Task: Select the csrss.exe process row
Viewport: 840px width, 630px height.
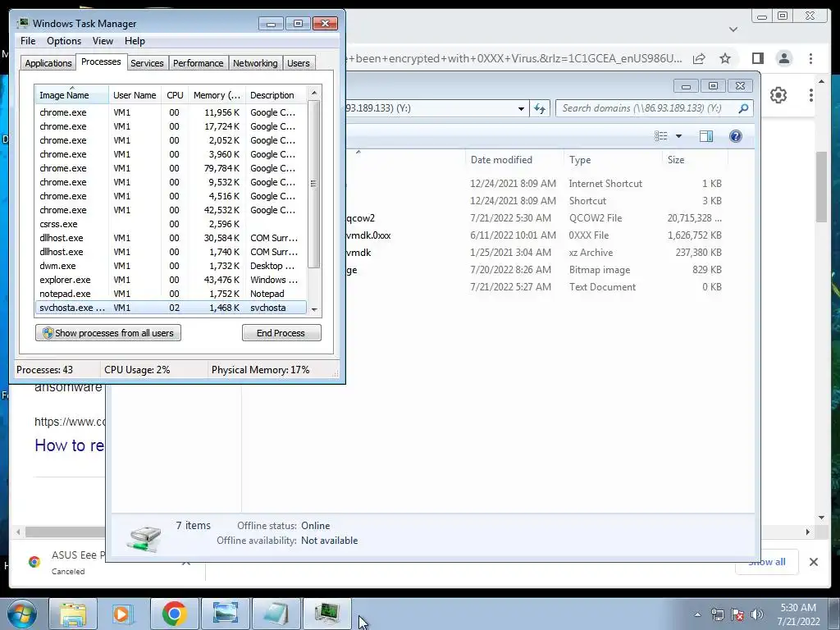Action: [x=171, y=224]
